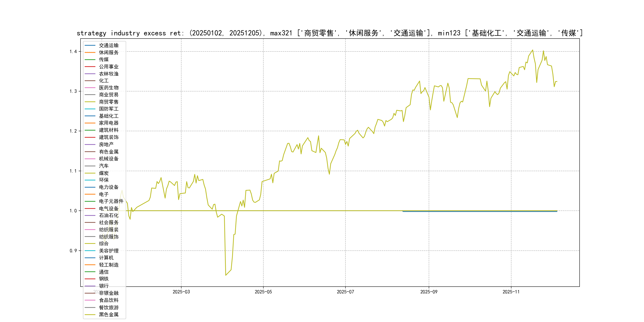Click the 交通运输 legend entry
644x322 pixels.
pos(109,45)
